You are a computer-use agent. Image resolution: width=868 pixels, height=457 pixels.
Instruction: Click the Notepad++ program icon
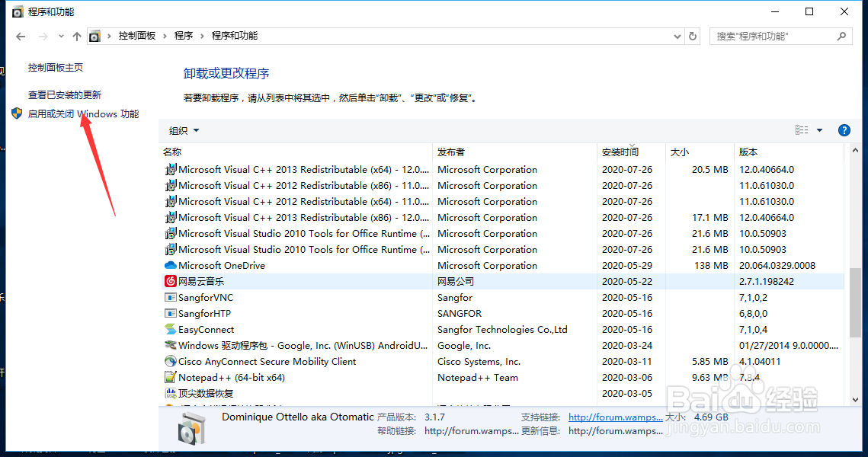pyautogui.click(x=171, y=377)
